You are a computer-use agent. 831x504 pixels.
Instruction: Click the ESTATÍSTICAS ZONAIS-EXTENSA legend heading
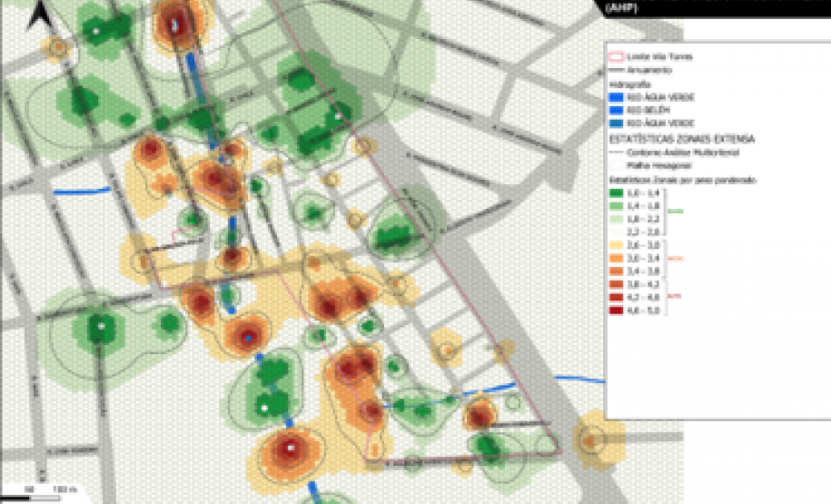(x=681, y=139)
